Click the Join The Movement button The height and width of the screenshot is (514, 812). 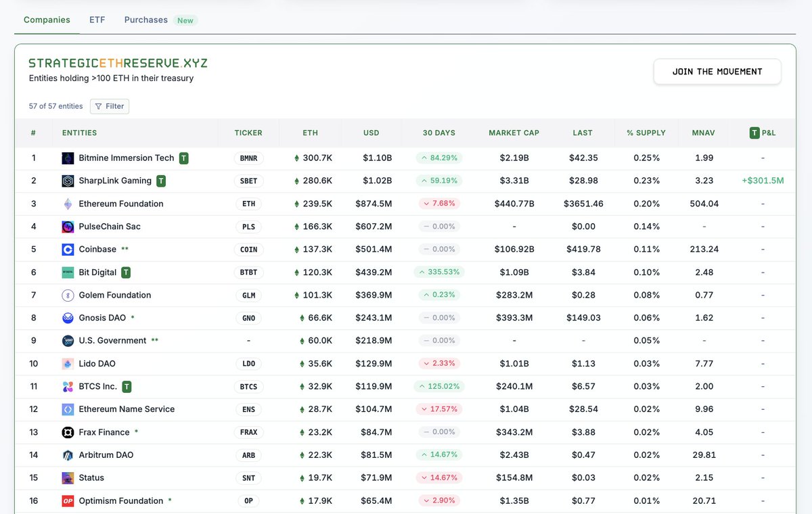717,72
